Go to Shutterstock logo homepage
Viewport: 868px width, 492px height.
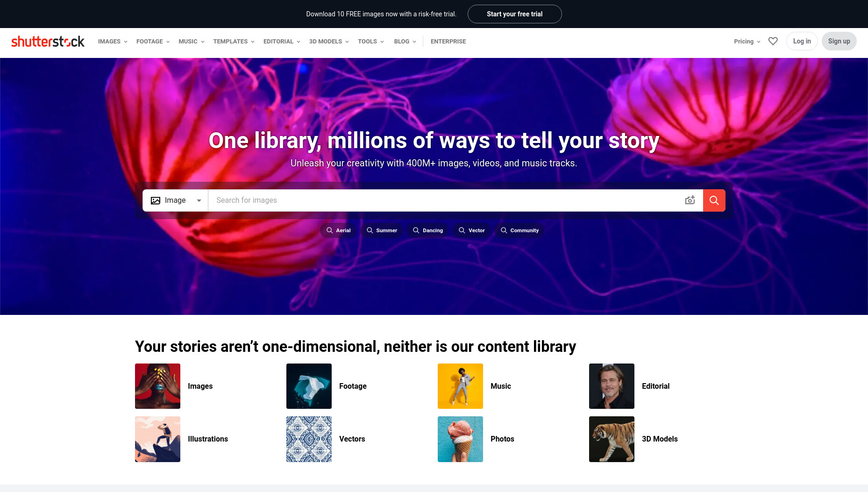(48, 41)
